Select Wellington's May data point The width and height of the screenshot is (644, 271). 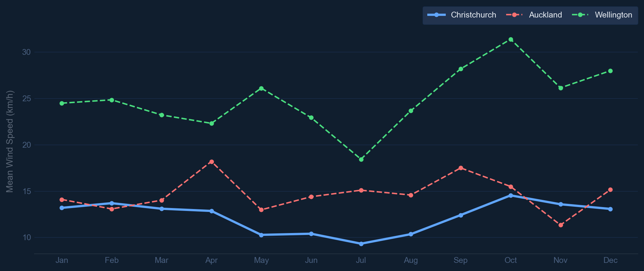(x=261, y=88)
